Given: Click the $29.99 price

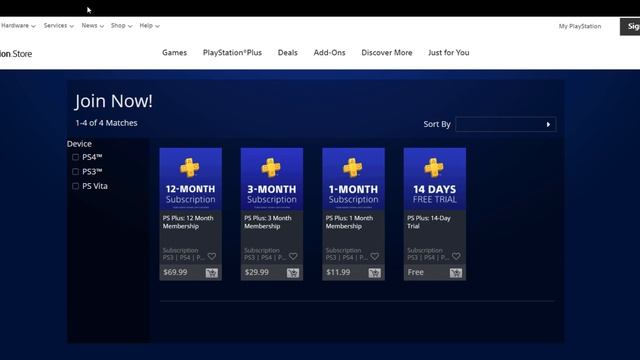Looking at the screenshot, I should point(257,272).
